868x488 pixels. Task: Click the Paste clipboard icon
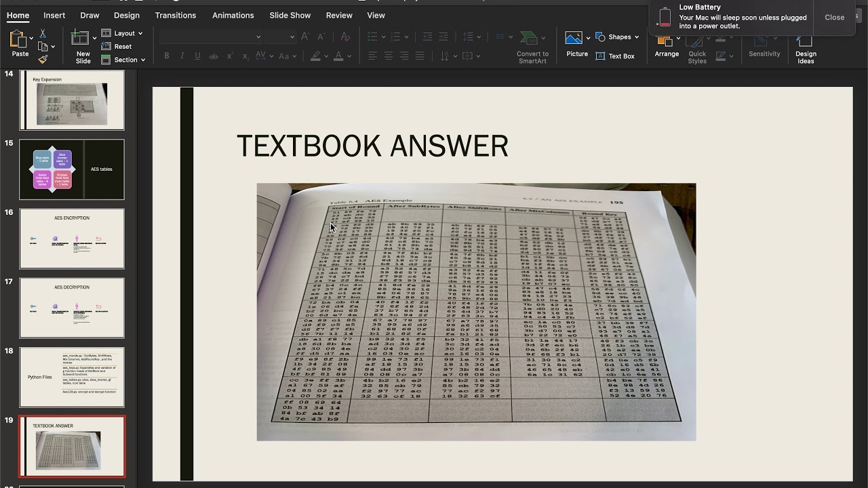click(18, 39)
